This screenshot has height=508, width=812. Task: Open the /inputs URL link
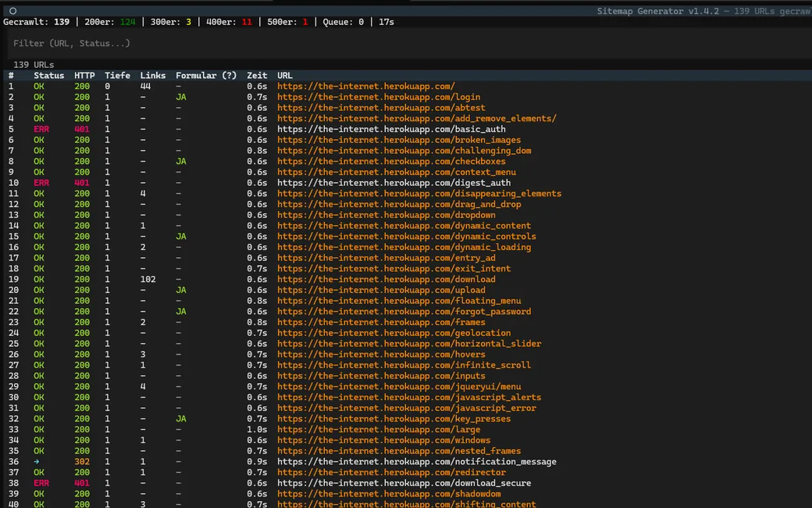click(x=381, y=375)
